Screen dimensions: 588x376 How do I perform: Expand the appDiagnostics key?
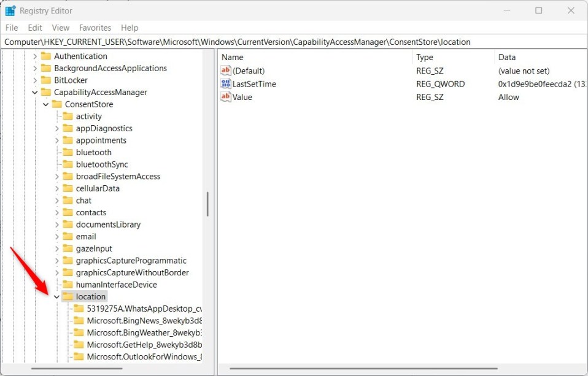(57, 129)
